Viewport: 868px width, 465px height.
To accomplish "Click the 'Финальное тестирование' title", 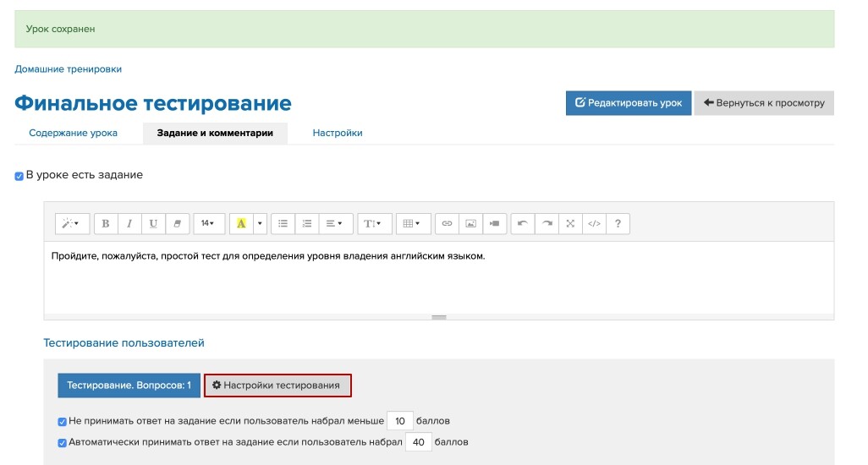I will (x=153, y=103).
